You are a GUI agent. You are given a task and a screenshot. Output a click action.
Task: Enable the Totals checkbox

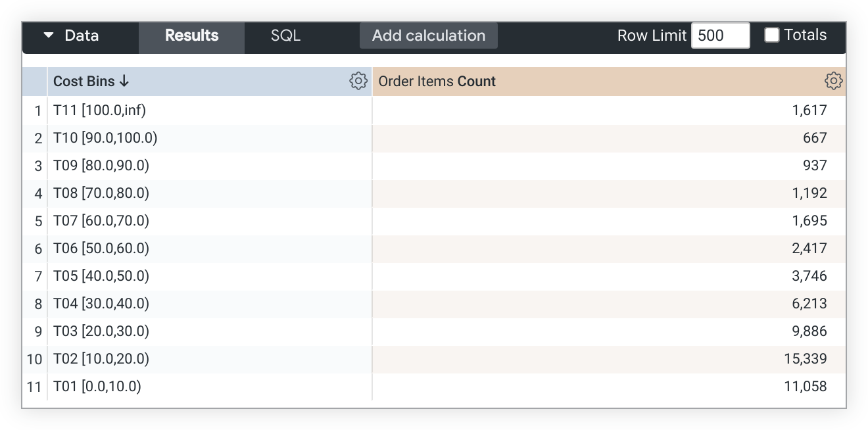point(772,36)
